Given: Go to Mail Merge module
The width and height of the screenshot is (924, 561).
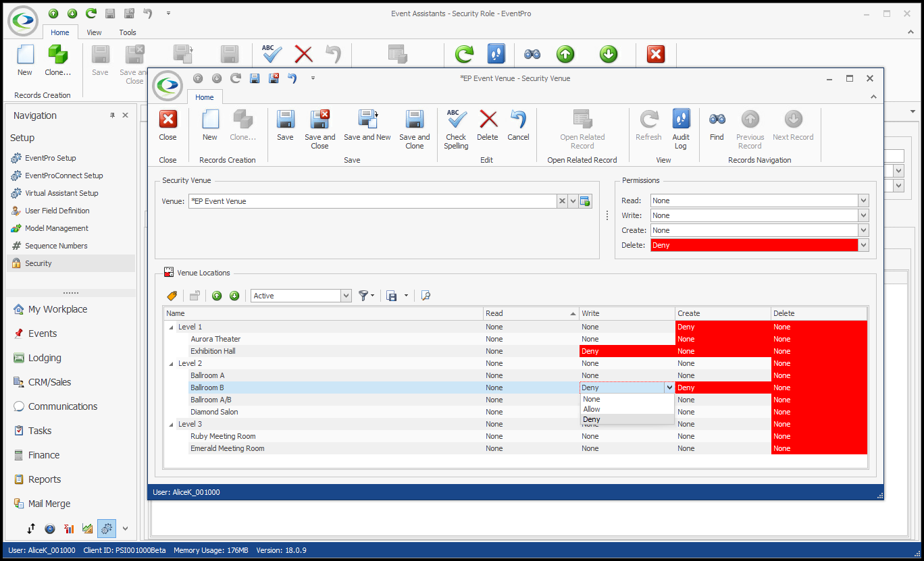Looking at the screenshot, I should point(49,504).
